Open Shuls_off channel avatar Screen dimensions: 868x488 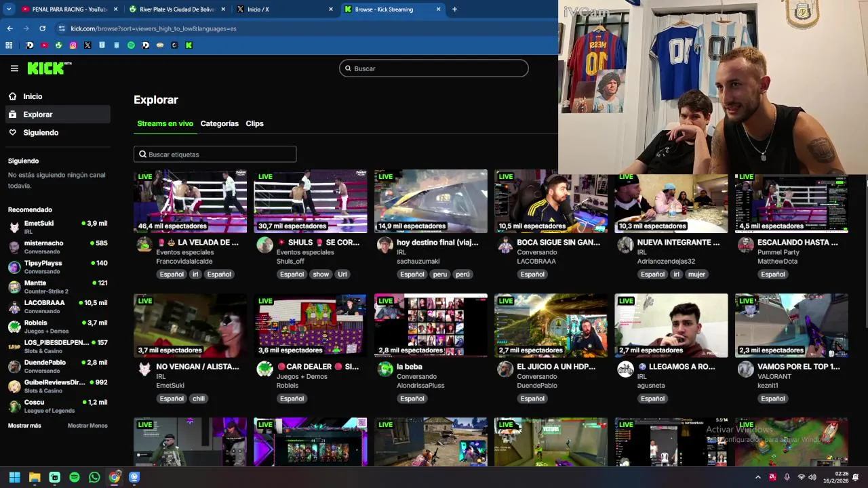pos(264,245)
